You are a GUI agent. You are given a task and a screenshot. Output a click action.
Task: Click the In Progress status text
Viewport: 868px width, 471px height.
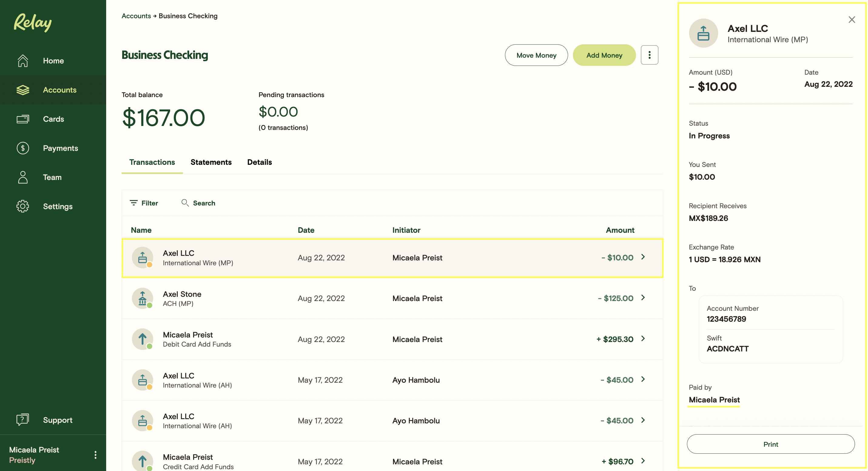tap(709, 136)
